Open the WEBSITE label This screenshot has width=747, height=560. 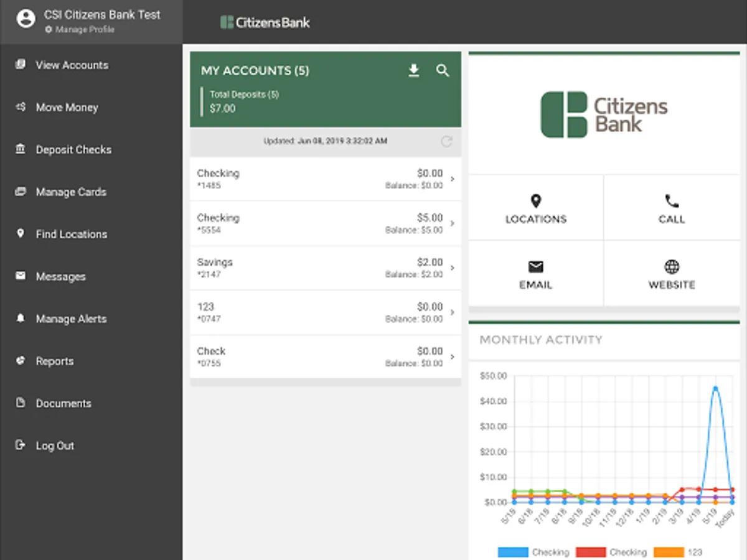coord(672,285)
